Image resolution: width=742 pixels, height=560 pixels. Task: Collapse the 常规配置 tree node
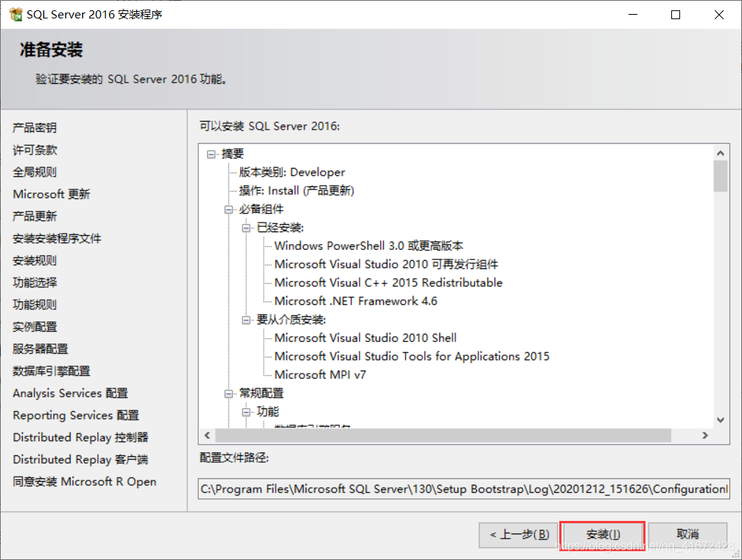[x=228, y=393]
